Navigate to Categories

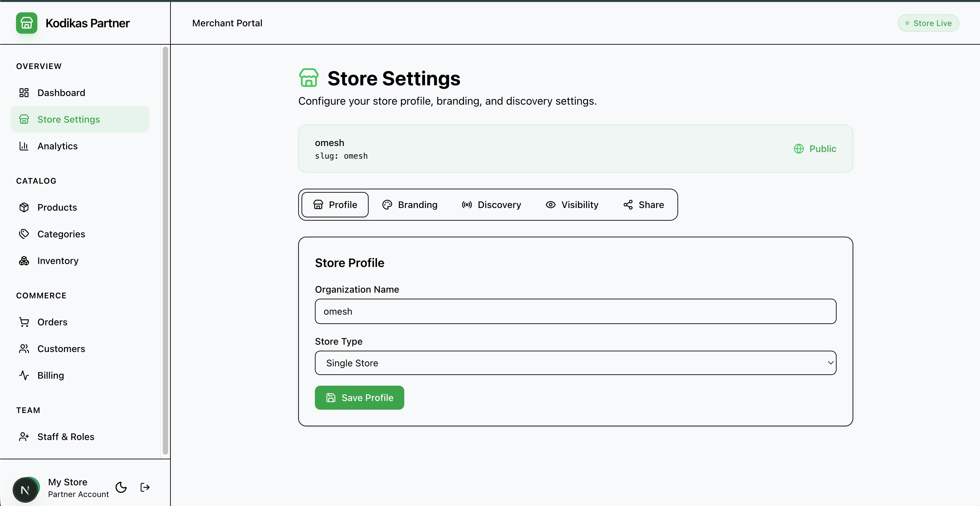(x=80, y=234)
